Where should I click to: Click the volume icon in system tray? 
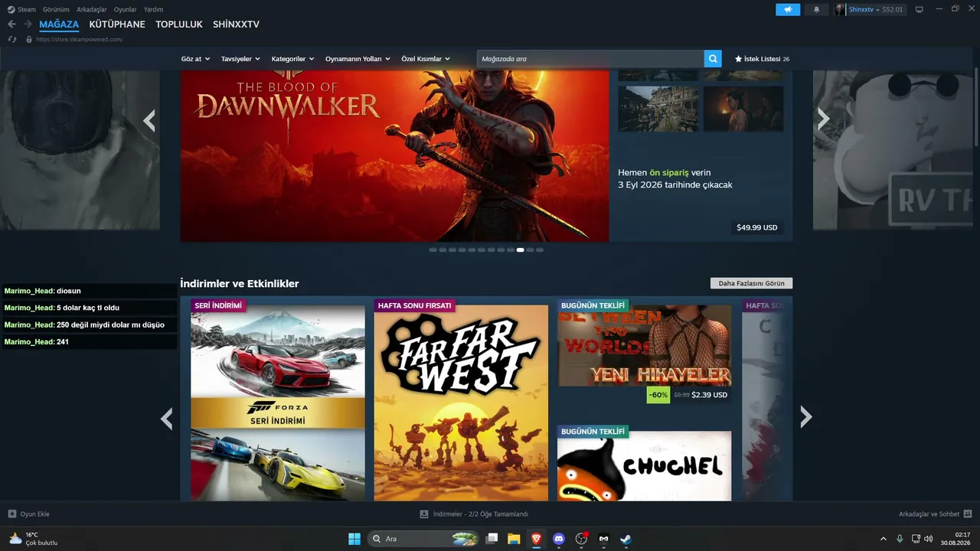(928, 539)
